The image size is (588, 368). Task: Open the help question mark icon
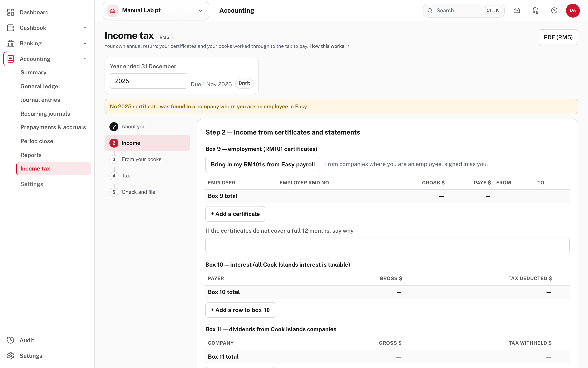click(x=554, y=10)
